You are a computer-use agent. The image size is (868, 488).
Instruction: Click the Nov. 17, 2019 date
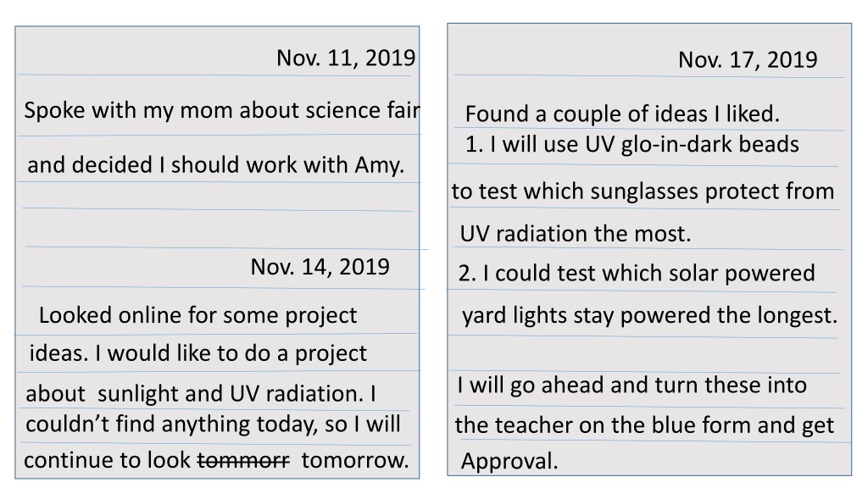(748, 60)
